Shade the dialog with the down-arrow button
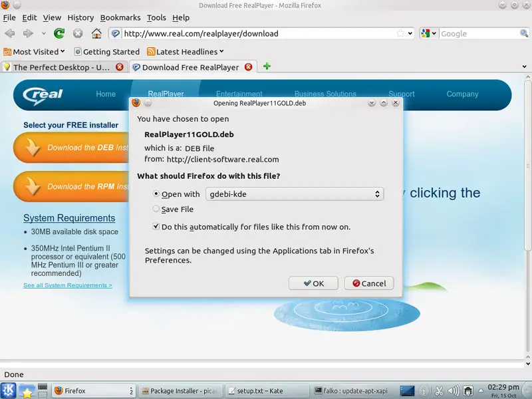The width and height of the screenshot is (532, 399). tap(372, 103)
